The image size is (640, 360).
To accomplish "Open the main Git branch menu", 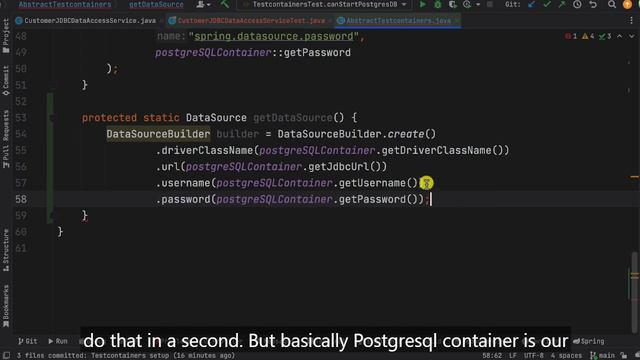I will coord(602,356).
